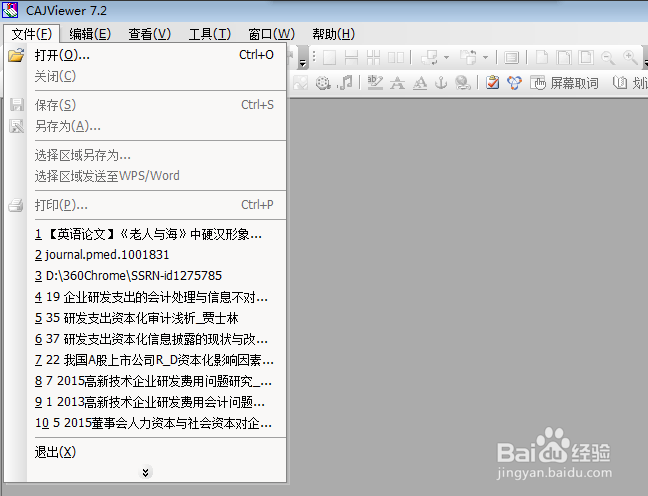The image size is (648, 496).
Task: Click the zoom out magnifier icon
Action: point(608,57)
